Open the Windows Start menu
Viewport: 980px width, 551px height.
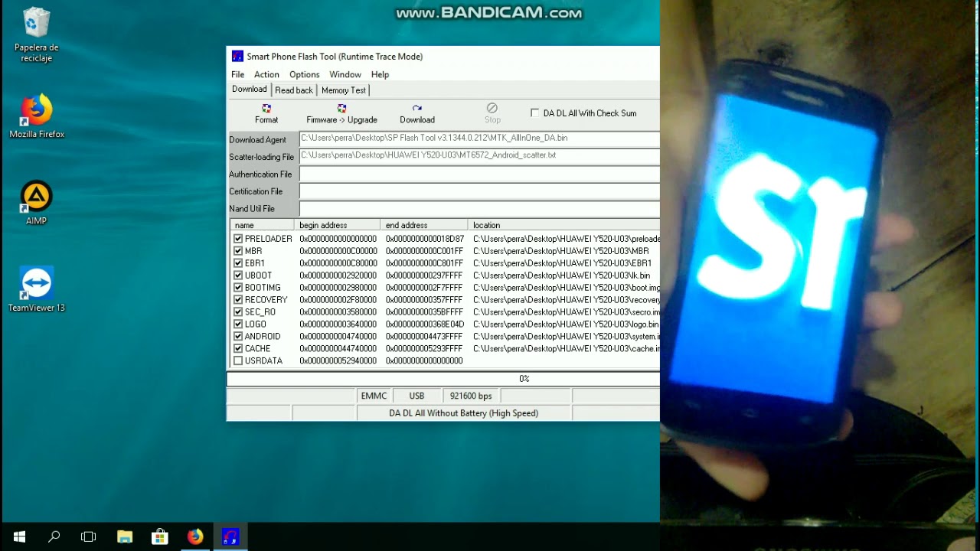pos(19,536)
